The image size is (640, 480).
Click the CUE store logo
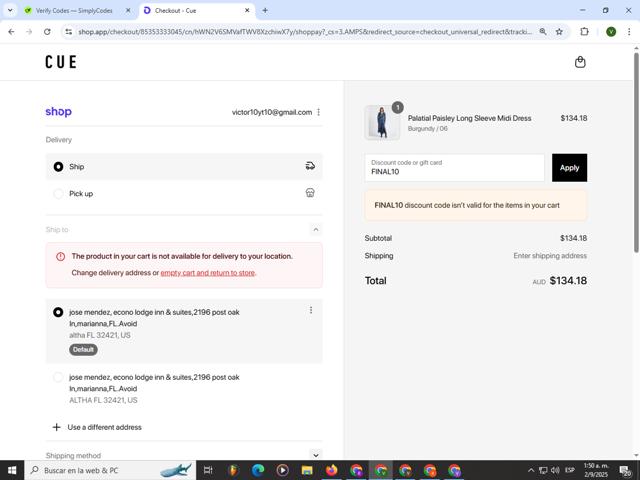pos(61,62)
